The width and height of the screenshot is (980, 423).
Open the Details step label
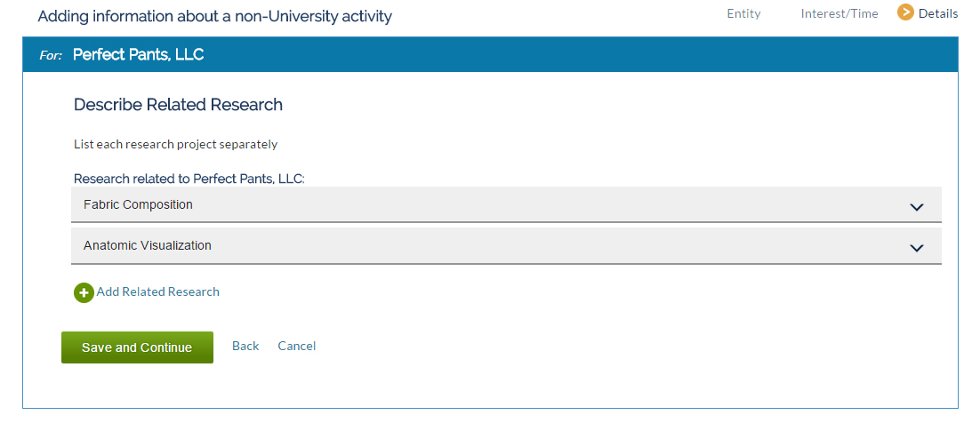click(938, 13)
